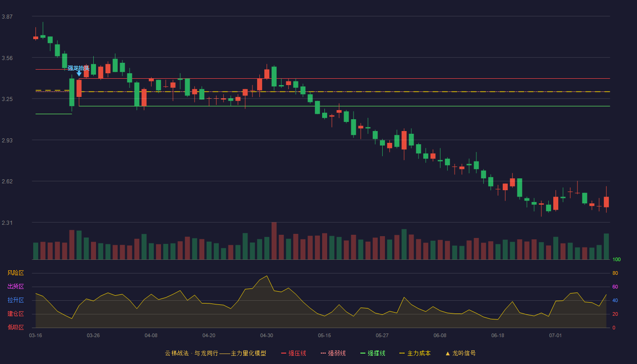The height and width of the screenshot is (364, 637).
Task: Click the 80 indicator scale value
Action: 615,273
